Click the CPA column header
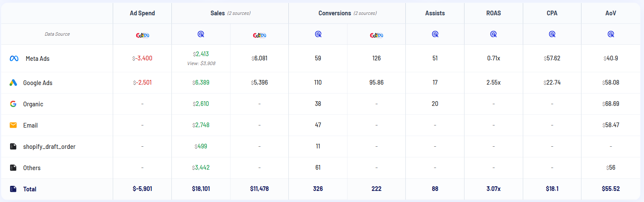Image resolution: width=644 pixels, height=202 pixels. click(552, 13)
